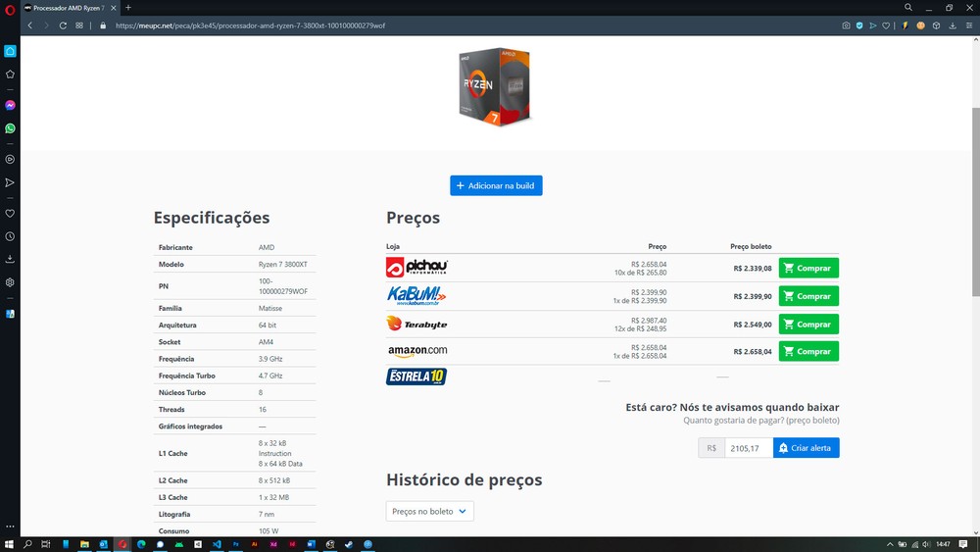The image size is (980, 552).
Task: Open the Player icon in sidebar
Action: (x=10, y=160)
